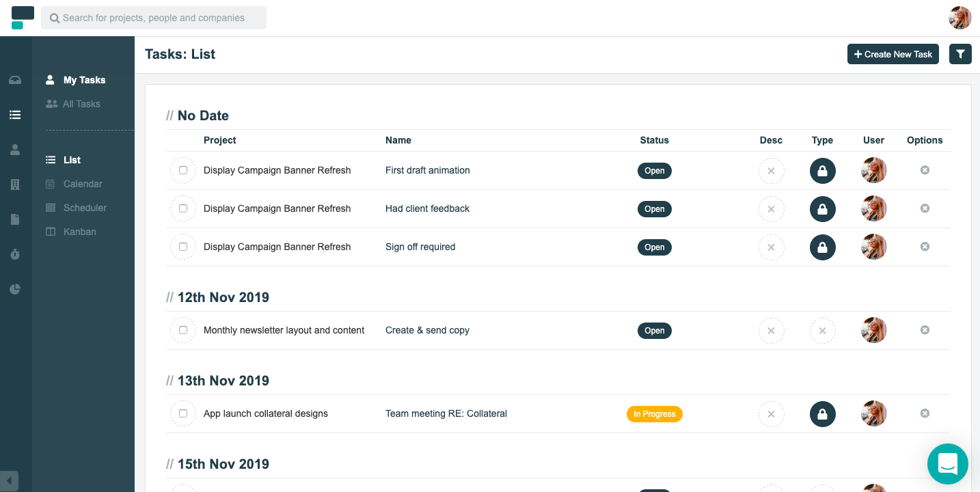Click the project Monthly newsletter layout and content
The height and width of the screenshot is (492, 980).
(284, 330)
